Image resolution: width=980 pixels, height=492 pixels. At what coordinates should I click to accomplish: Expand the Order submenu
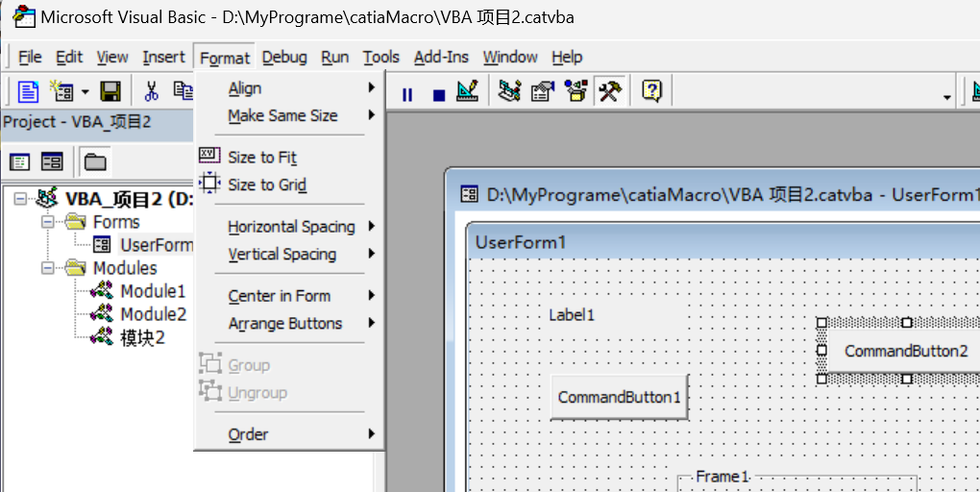(289, 433)
